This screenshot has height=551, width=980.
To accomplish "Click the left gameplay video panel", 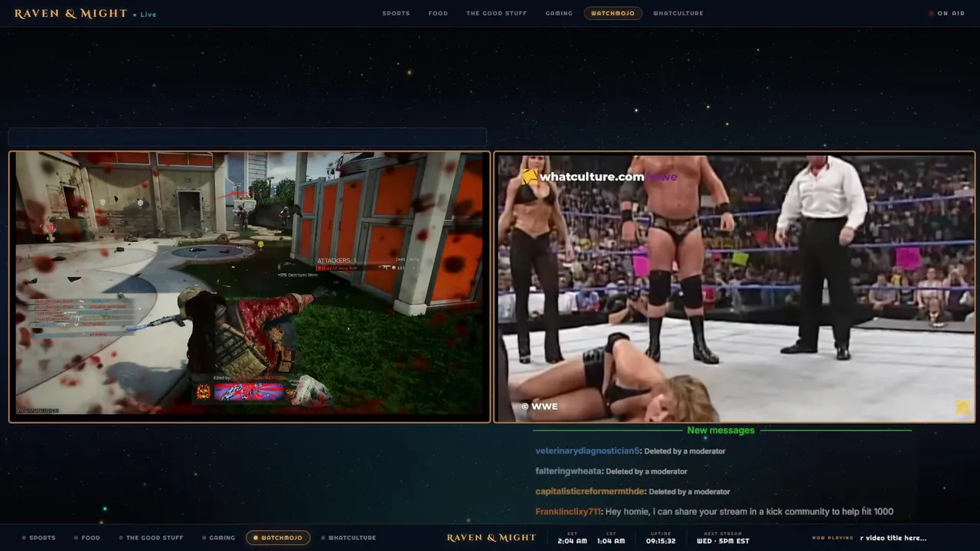I will coord(250,286).
